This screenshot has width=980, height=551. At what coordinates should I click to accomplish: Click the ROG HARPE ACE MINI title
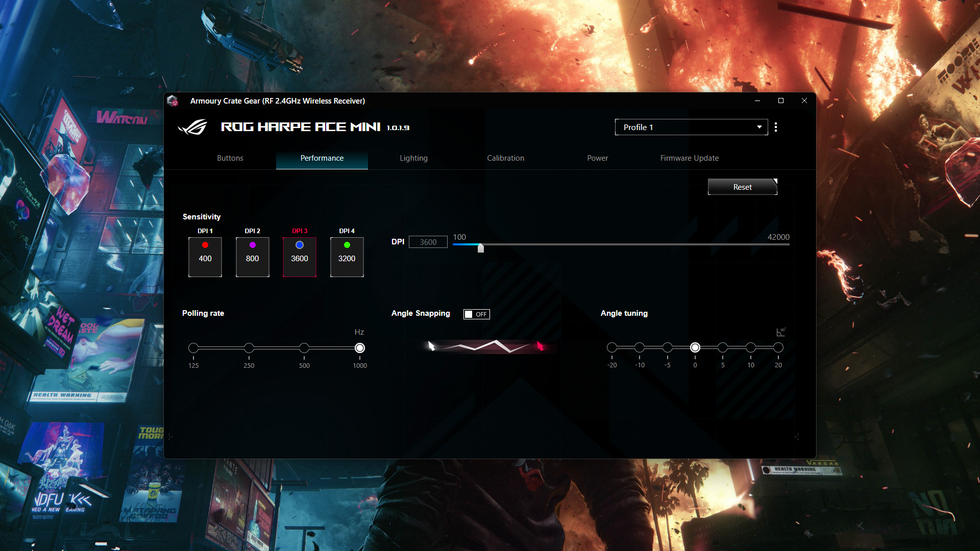(x=301, y=127)
